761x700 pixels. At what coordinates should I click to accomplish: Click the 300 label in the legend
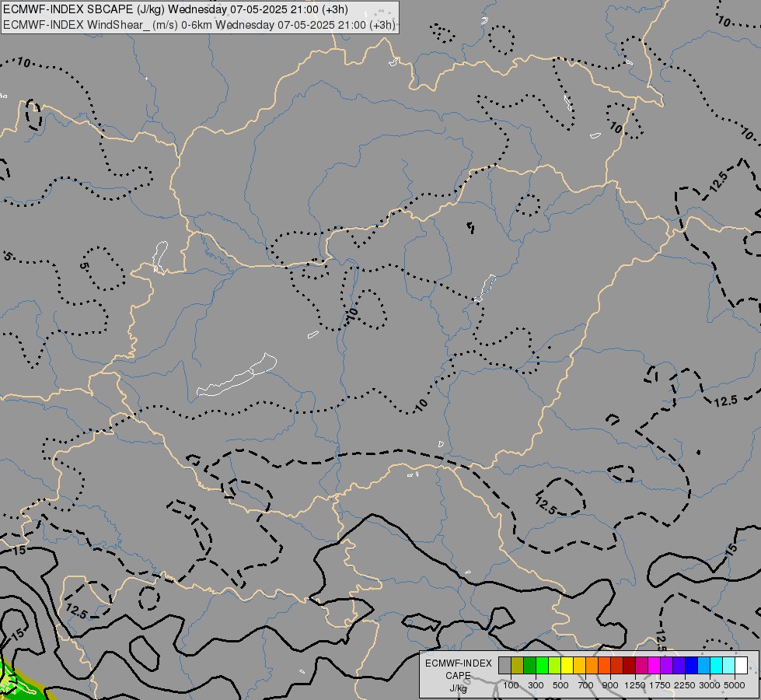[x=536, y=685]
